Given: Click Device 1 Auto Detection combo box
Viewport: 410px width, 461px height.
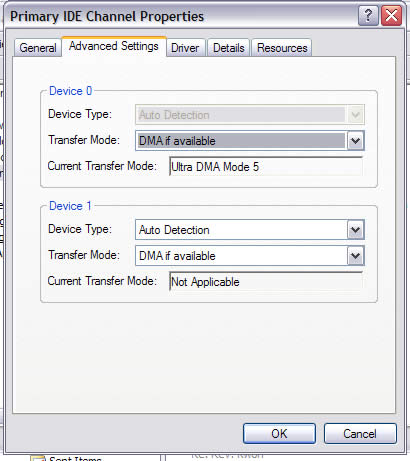Looking at the screenshot, I should pos(250,230).
